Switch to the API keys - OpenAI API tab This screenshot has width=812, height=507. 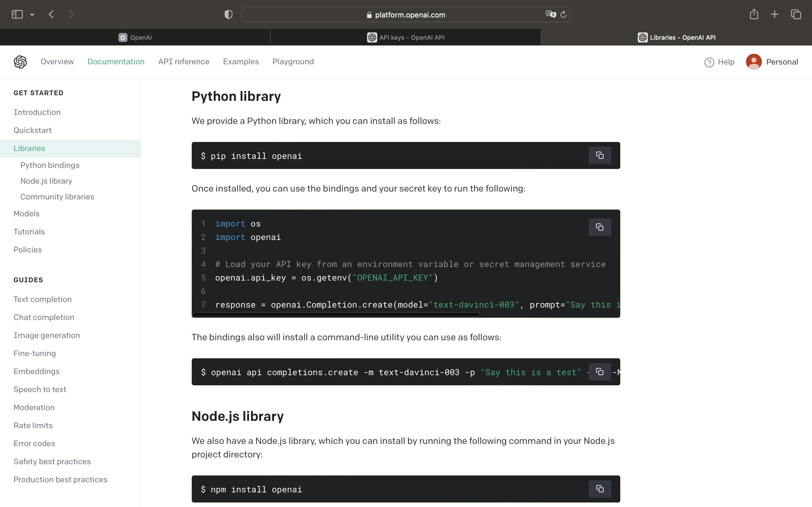406,37
